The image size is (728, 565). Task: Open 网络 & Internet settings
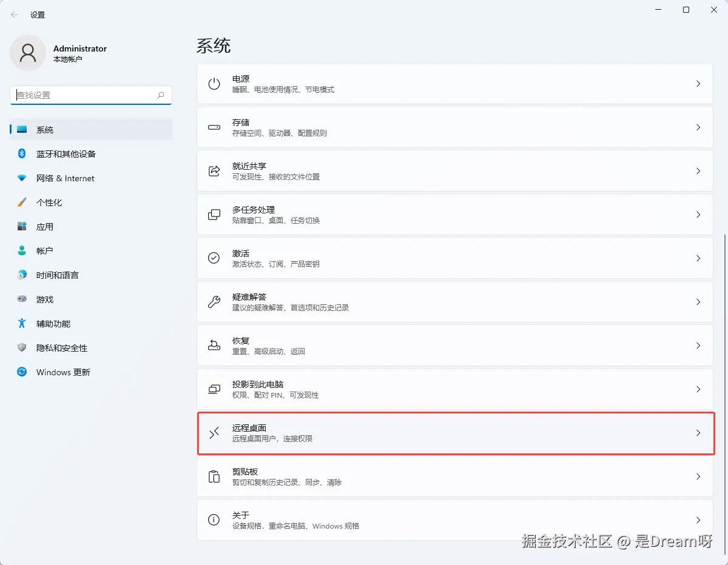(91, 178)
